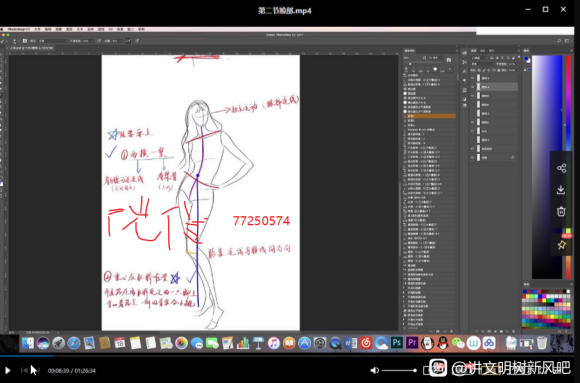
Task: Select the orange highlighted brush preset
Action: 429,116
